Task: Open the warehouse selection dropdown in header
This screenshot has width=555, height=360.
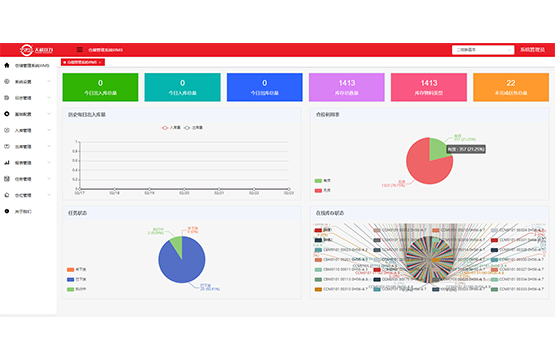Action: [x=483, y=50]
